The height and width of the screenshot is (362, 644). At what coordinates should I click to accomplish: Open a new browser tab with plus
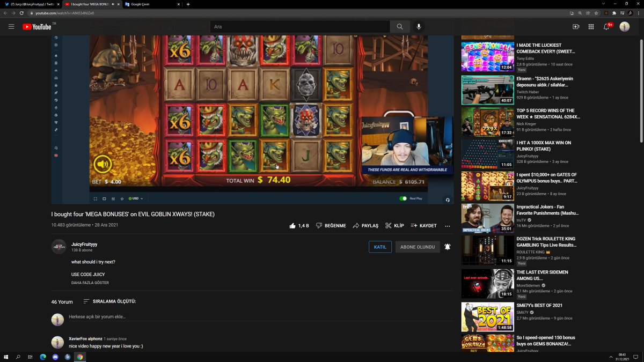(188, 4)
